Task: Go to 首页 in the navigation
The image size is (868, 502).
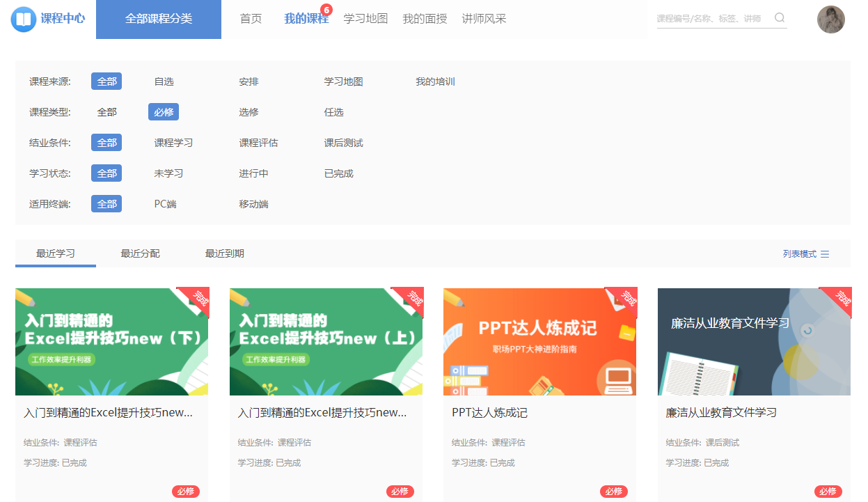Action: (251, 19)
